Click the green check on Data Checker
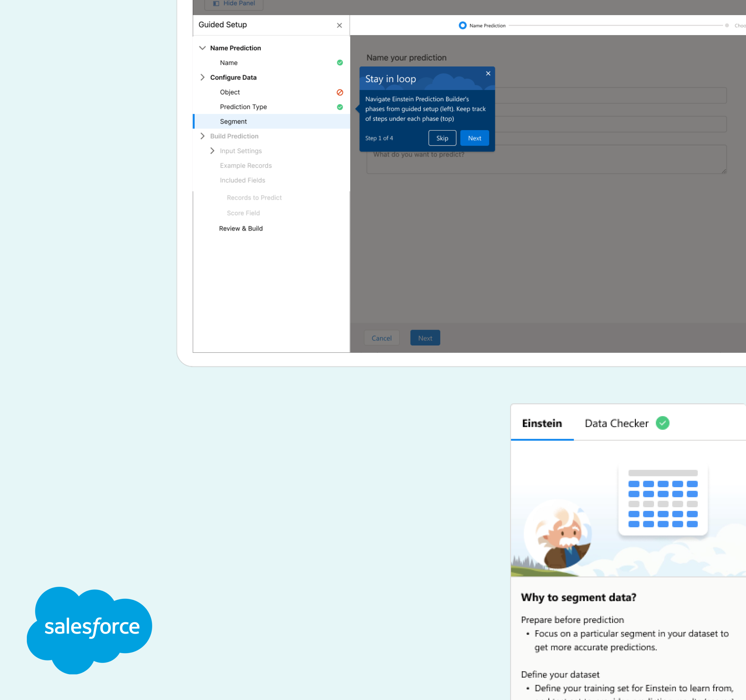The width and height of the screenshot is (746, 700). click(x=662, y=423)
